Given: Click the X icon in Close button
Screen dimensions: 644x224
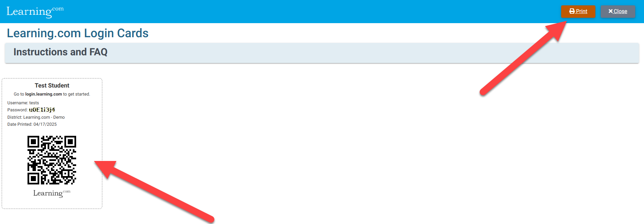Looking at the screenshot, I should [610, 11].
